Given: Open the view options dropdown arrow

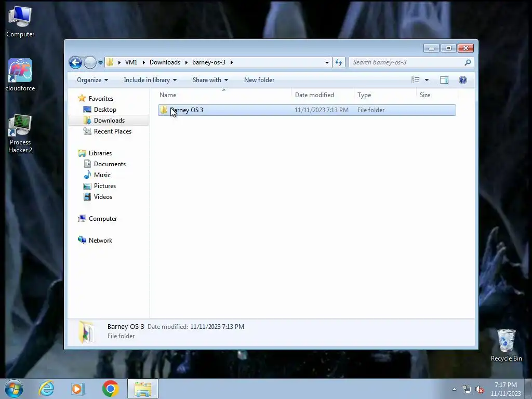Looking at the screenshot, I should tap(427, 80).
